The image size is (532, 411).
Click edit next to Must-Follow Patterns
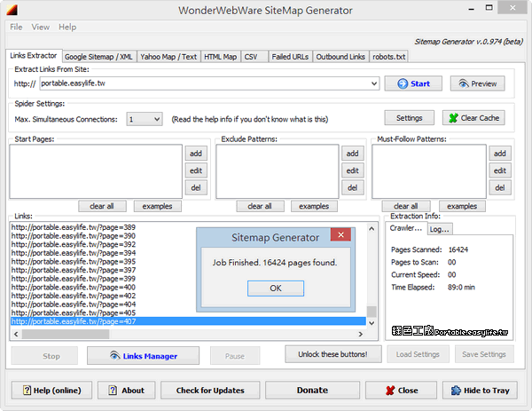pos(500,170)
